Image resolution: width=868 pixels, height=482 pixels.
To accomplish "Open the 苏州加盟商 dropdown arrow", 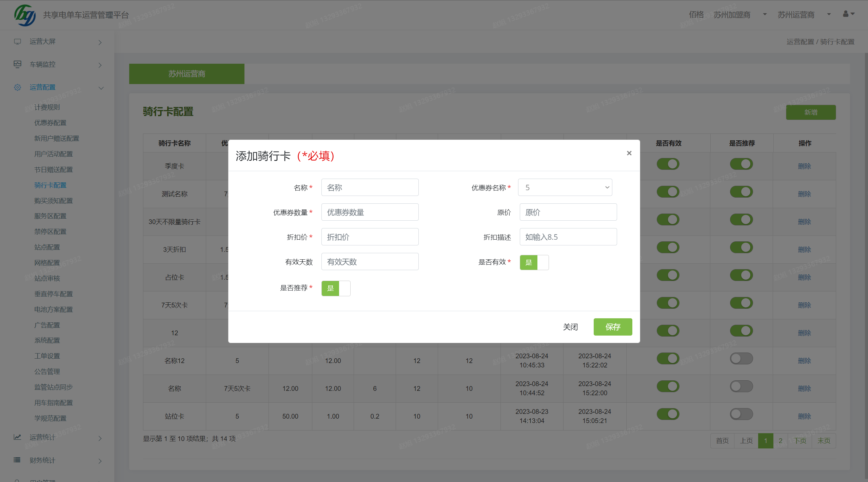I will [x=765, y=15].
